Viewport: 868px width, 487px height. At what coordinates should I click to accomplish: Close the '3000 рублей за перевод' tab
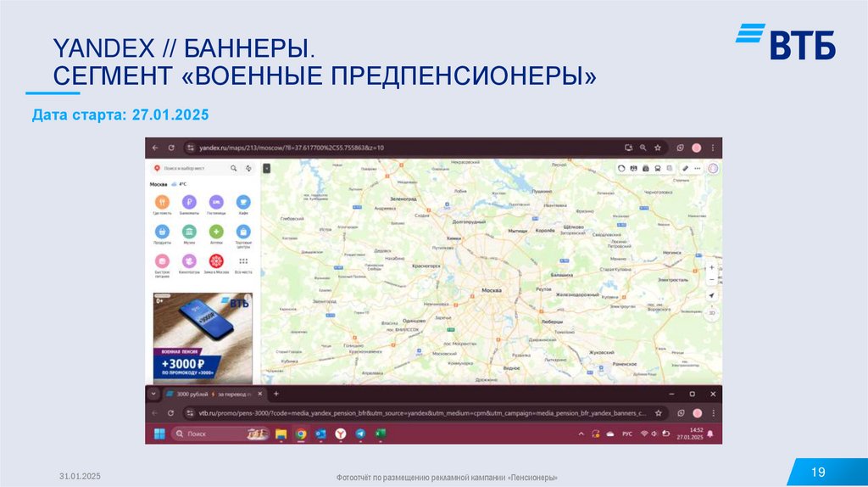259,394
